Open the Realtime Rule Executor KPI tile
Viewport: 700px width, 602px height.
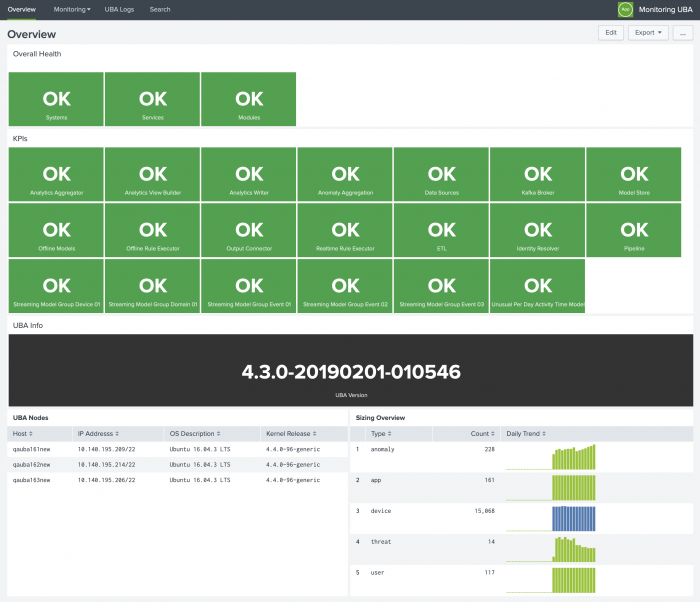(x=345, y=230)
